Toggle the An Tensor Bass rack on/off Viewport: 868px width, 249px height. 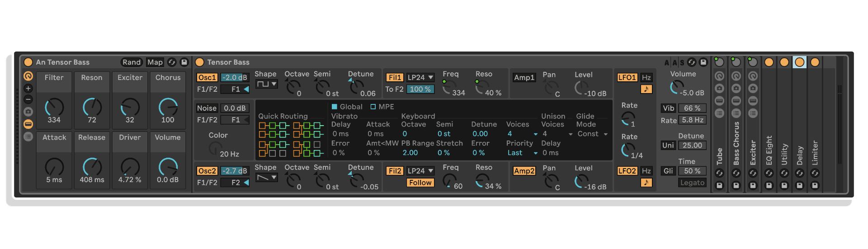coord(28,62)
